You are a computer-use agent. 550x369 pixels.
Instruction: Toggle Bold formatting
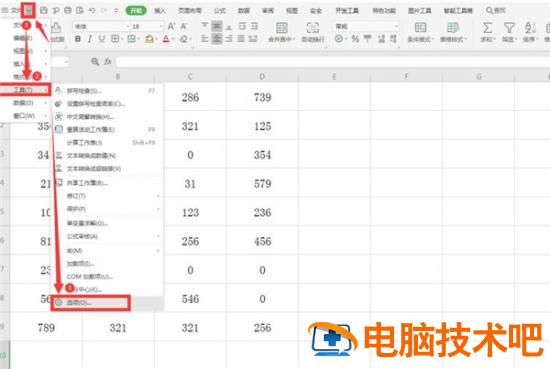coord(78,39)
